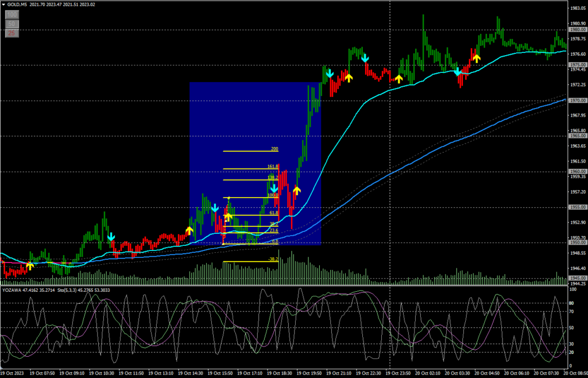Open the GOLD,M5 chart menu arrow

pyautogui.click(x=3, y=5)
